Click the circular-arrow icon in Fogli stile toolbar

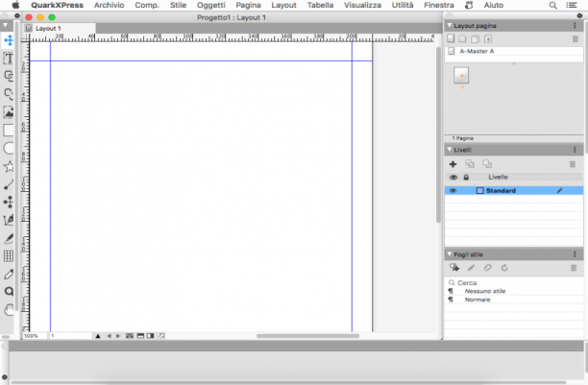pos(504,268)
